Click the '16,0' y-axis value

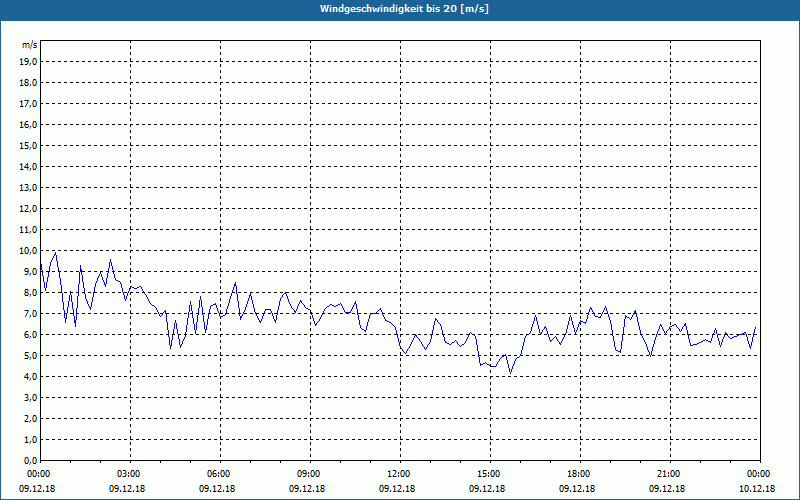click(29, 124)
